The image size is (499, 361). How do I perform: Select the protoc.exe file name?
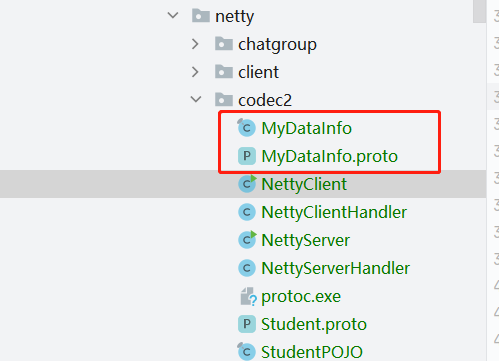(301, 297)
